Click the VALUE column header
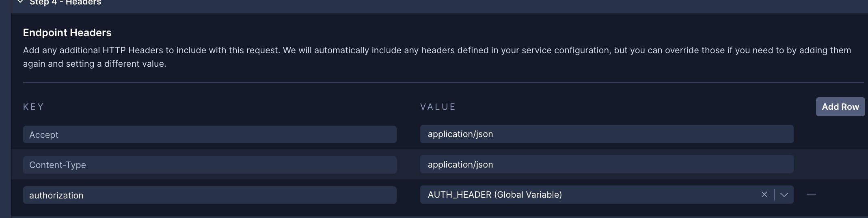868x218 pixels. coord(438,107)
